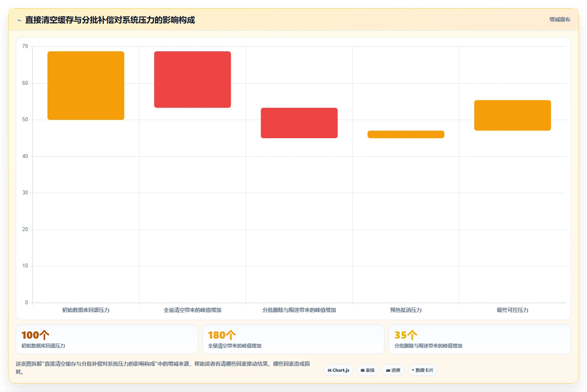Screen dimensions: 587x392
Task: Click the y-axis value 20
Action: pos(25,230)
